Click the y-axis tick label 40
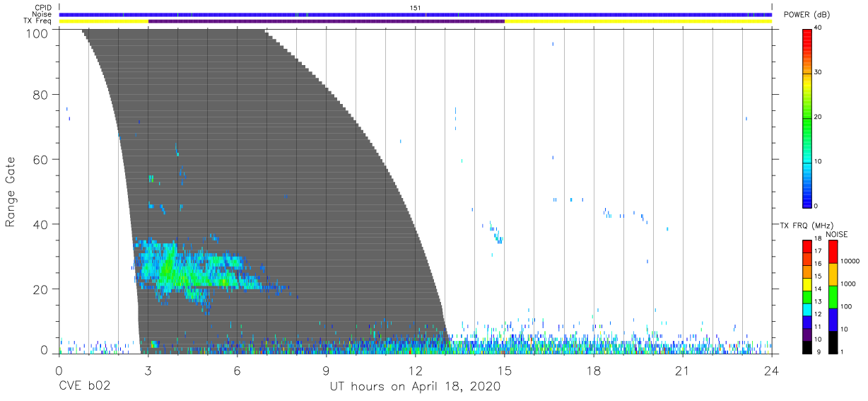Viewport: 868px width, 401px height. 41,224
